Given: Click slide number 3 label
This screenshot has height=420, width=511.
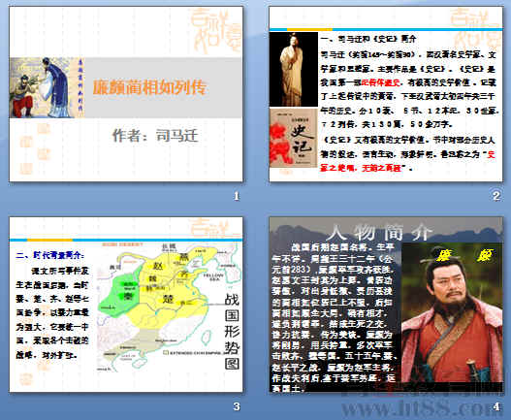Looking at the screenshot, I should [237, 406].
